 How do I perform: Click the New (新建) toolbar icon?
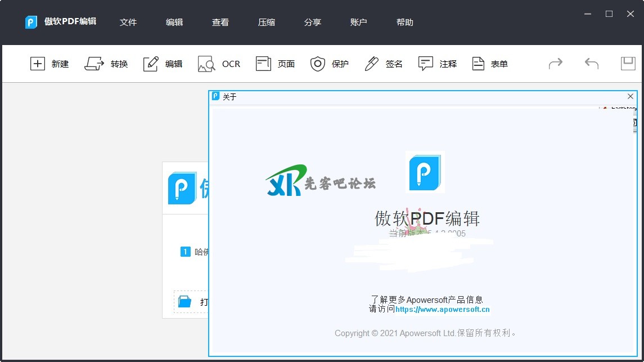(38, 64)
